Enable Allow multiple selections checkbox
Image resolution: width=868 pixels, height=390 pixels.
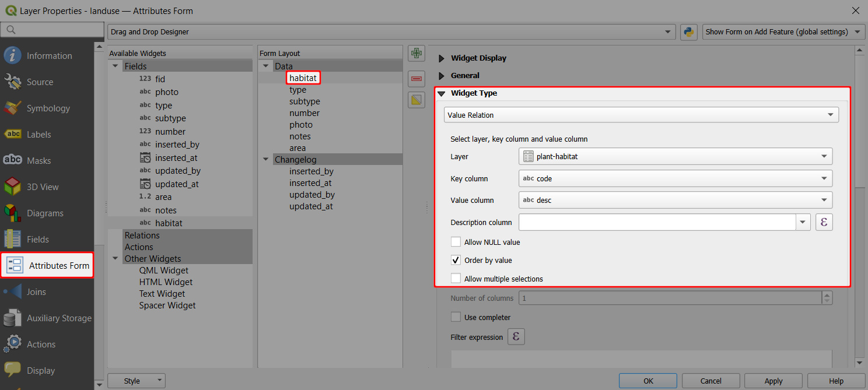(x=456, y=279)
